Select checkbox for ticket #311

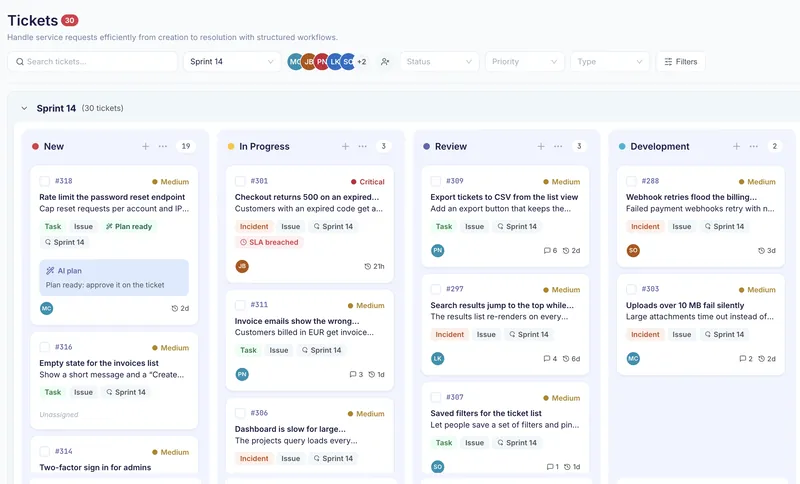pos(240,305)
